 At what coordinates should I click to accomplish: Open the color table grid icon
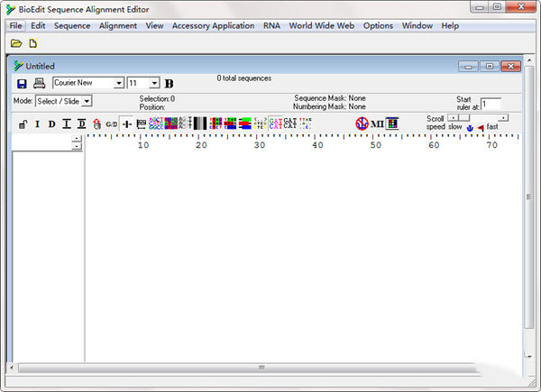[392, 123]
